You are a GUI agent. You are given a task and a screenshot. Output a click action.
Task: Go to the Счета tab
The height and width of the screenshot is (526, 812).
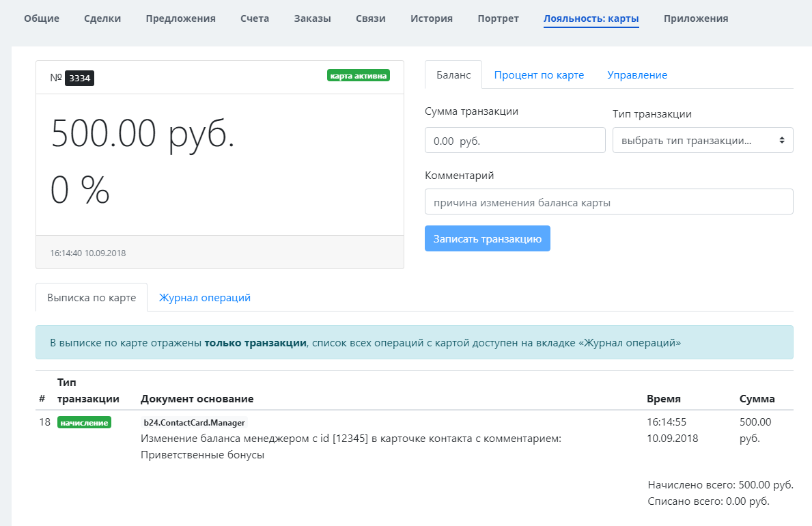click(x=255, y=18)
